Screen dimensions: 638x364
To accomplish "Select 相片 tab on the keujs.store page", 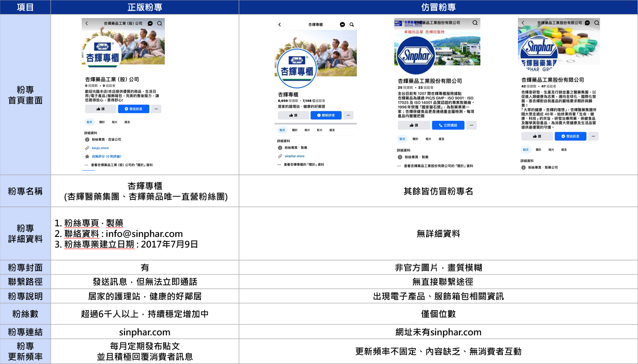I will [115, 122].
